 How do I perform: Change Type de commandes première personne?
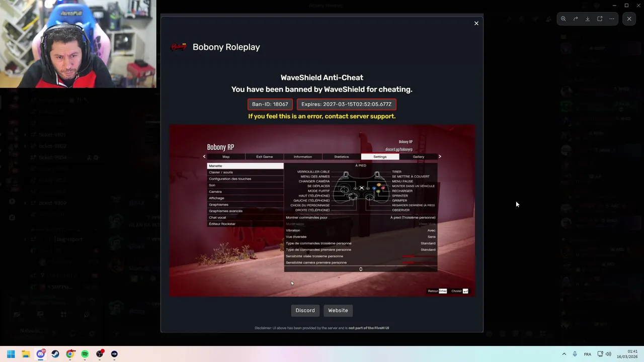361,250
